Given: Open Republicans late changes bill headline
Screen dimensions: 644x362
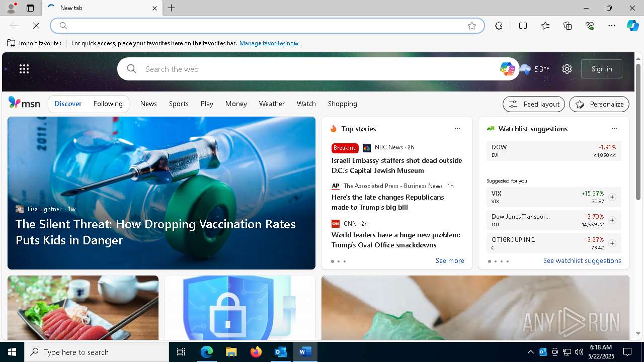Looking at the screenshot, I should (387, 202).
